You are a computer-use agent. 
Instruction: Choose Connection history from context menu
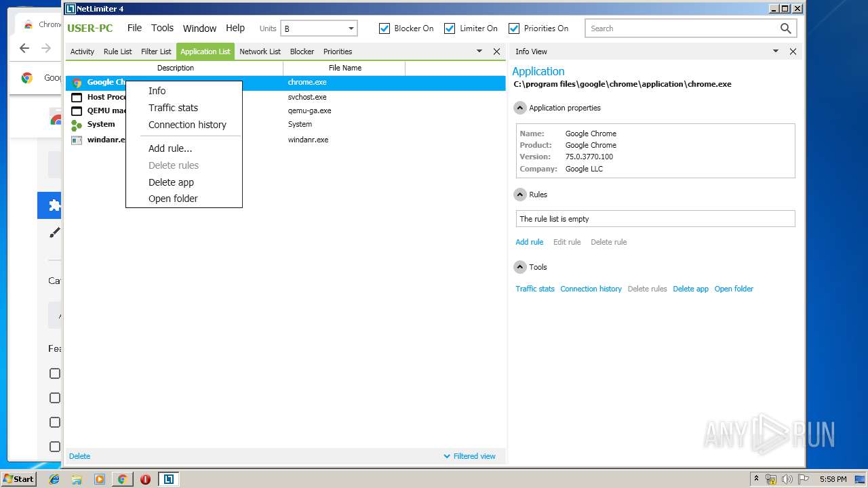(187, 125)
